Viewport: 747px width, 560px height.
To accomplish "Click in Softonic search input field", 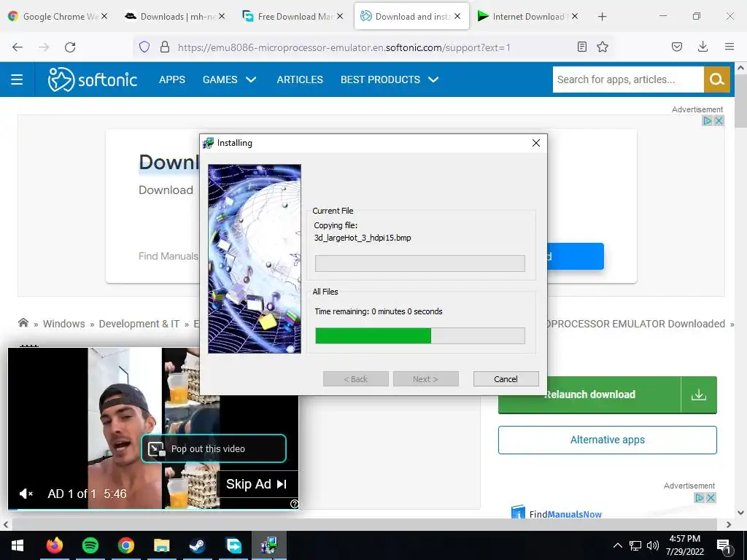I will (x=628, y=79).
